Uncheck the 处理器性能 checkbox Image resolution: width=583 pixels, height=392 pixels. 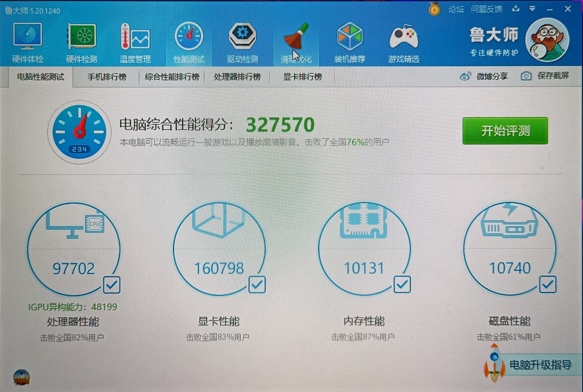coord(112,285)
